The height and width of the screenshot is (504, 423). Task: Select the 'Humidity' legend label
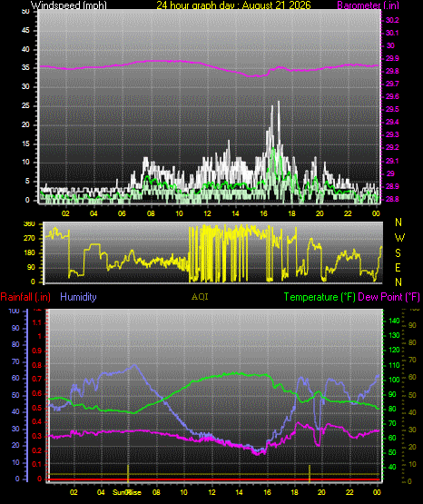click(x=78, y=297)
